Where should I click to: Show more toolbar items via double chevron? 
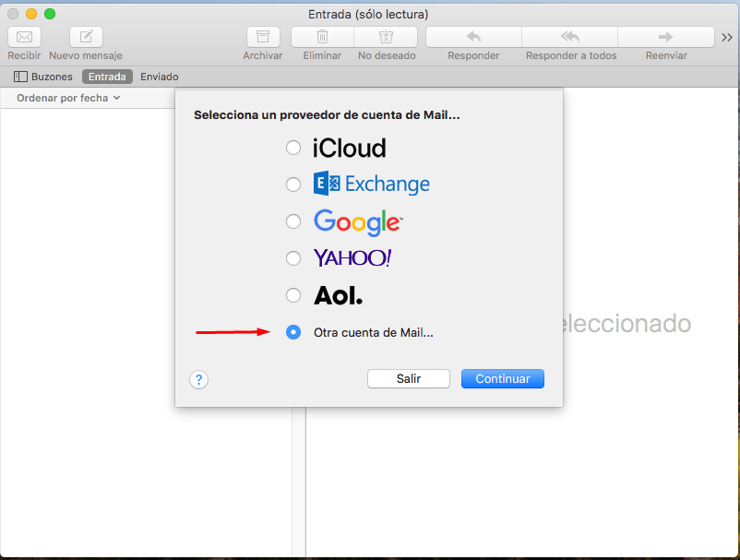[727, 37]
